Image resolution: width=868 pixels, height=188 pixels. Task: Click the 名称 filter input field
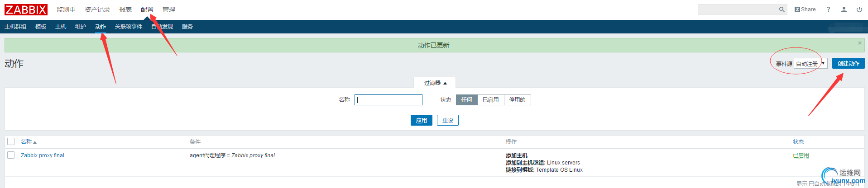click(388, 100)
